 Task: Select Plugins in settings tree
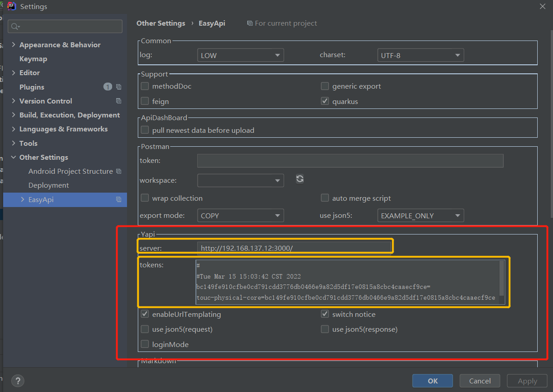(32, 87)
